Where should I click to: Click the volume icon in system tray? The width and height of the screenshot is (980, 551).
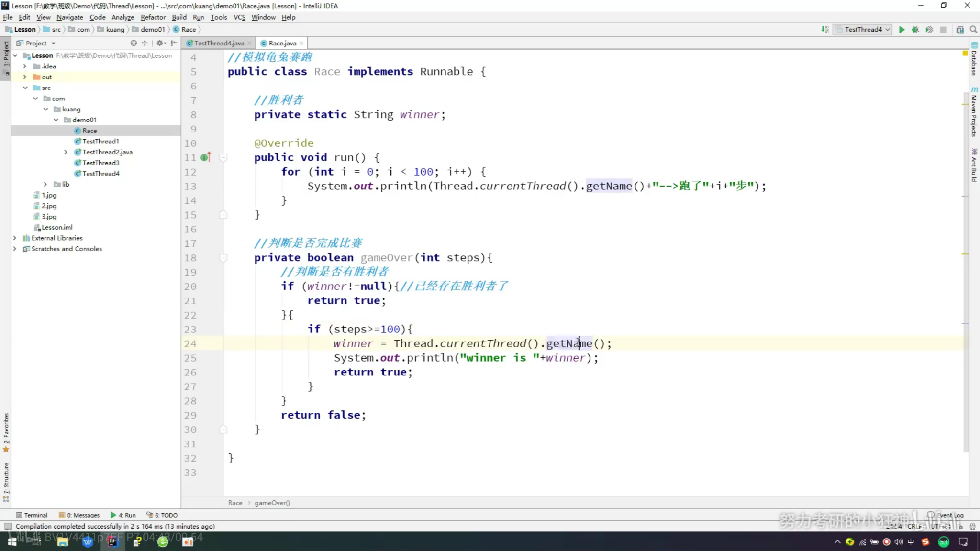pos(899,541)
